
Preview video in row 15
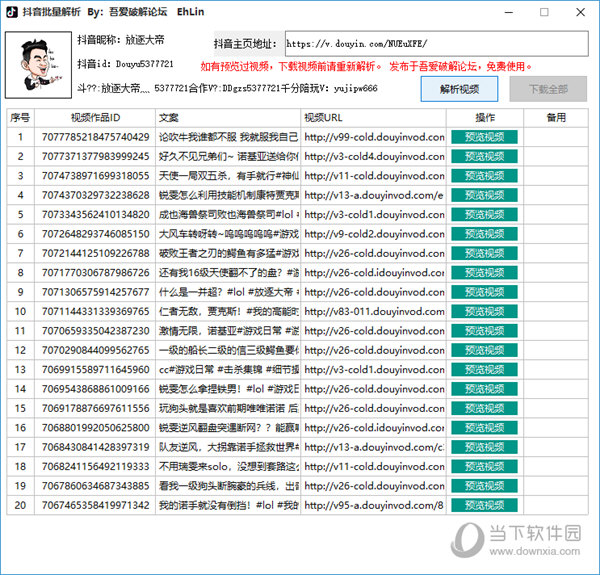(x=484, y=408)
